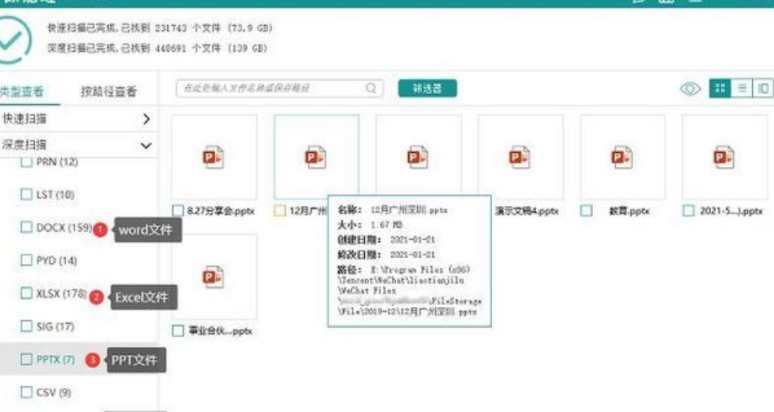Switch to list view layout

[x=741, y=89]
